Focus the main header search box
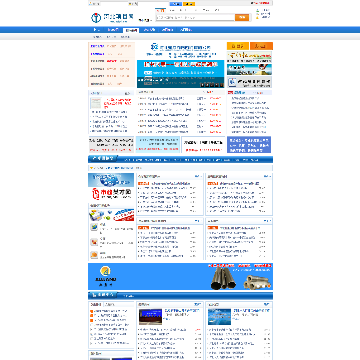This screenshot has width=360, height=360. click(x=195, y=17)
